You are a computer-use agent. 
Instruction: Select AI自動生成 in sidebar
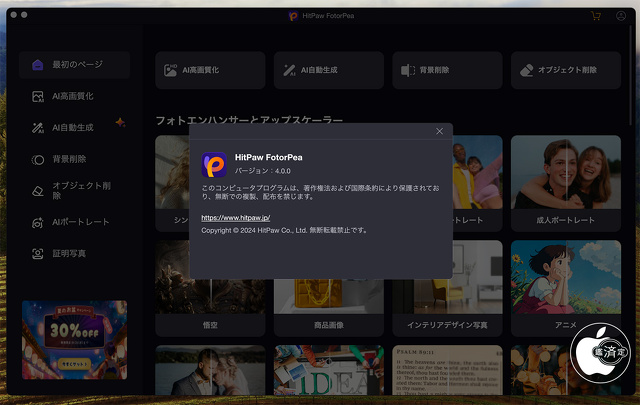pyautogui.click(x=74, y=128)
